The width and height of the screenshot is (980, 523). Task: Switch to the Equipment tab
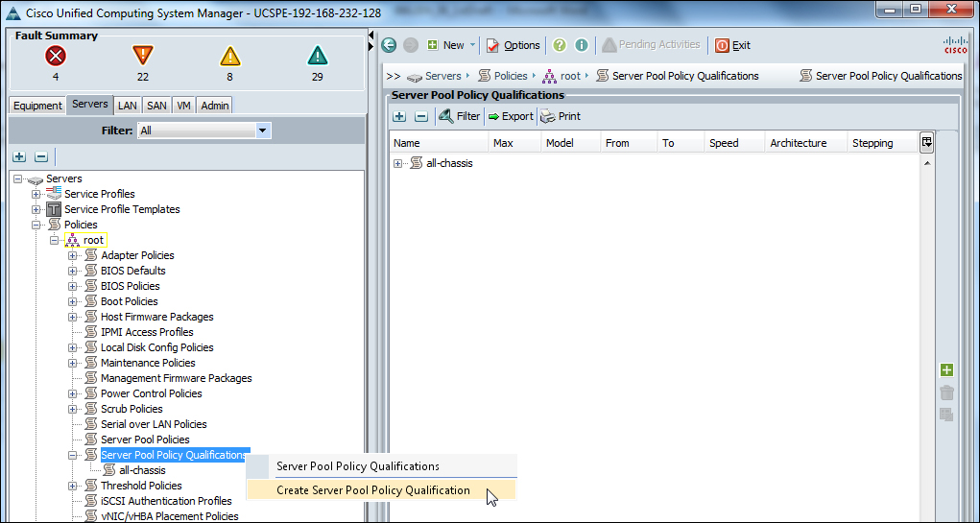[x=37, y=106]
